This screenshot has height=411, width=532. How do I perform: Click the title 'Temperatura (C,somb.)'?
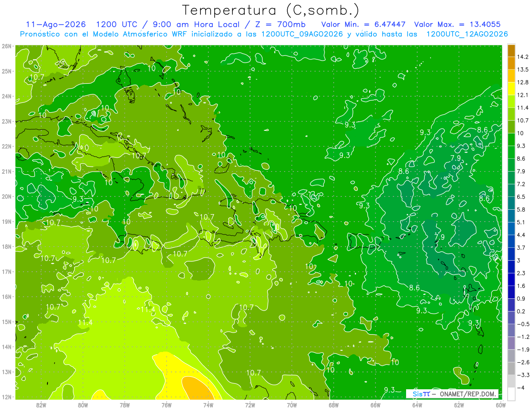[x=270, y=10]
